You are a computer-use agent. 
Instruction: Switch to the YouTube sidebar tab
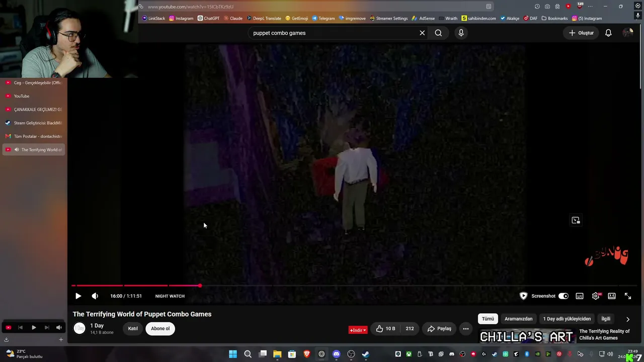click(x=34, y=96)
